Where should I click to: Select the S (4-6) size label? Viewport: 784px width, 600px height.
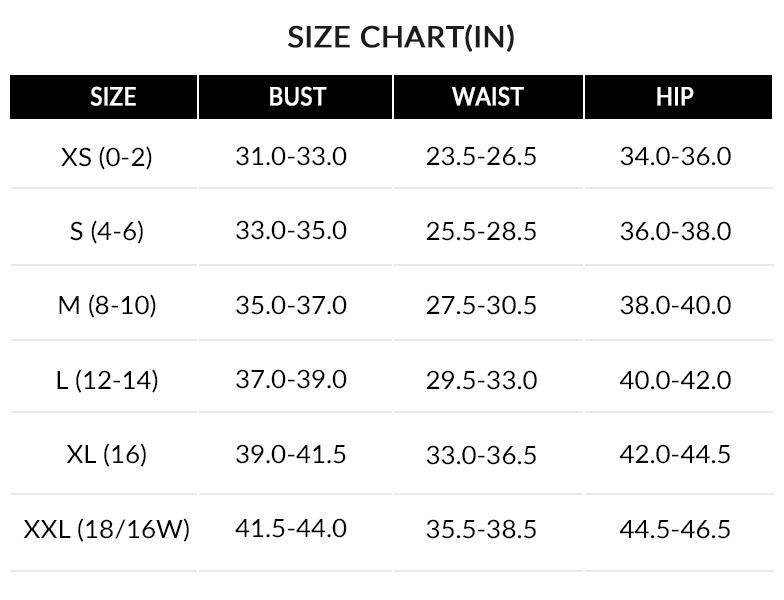coord(107,231)
